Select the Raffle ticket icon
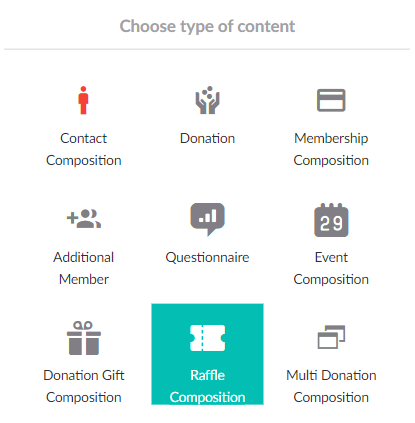The width and height of the screenshot is (415, 423). [x=207, y=338]
